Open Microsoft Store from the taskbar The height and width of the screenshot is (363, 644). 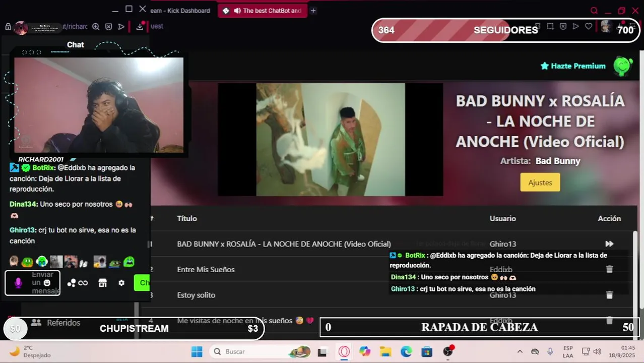coord(427,351)
